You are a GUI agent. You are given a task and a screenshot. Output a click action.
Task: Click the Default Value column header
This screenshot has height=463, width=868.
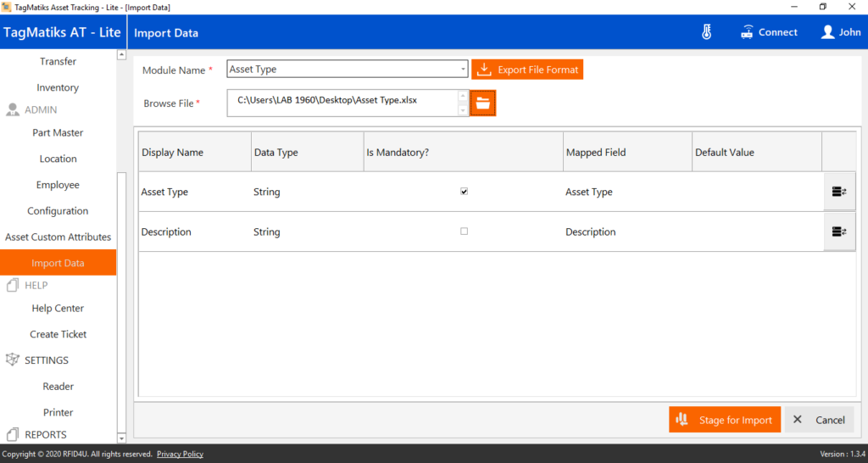pyautogui.click(x=757, y=153)
